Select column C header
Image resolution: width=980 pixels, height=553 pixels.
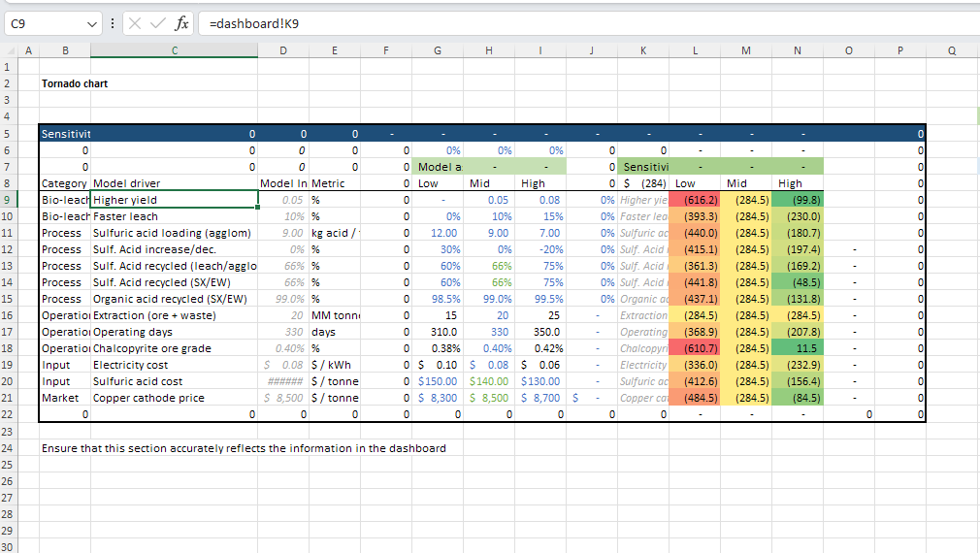(175, 50)
